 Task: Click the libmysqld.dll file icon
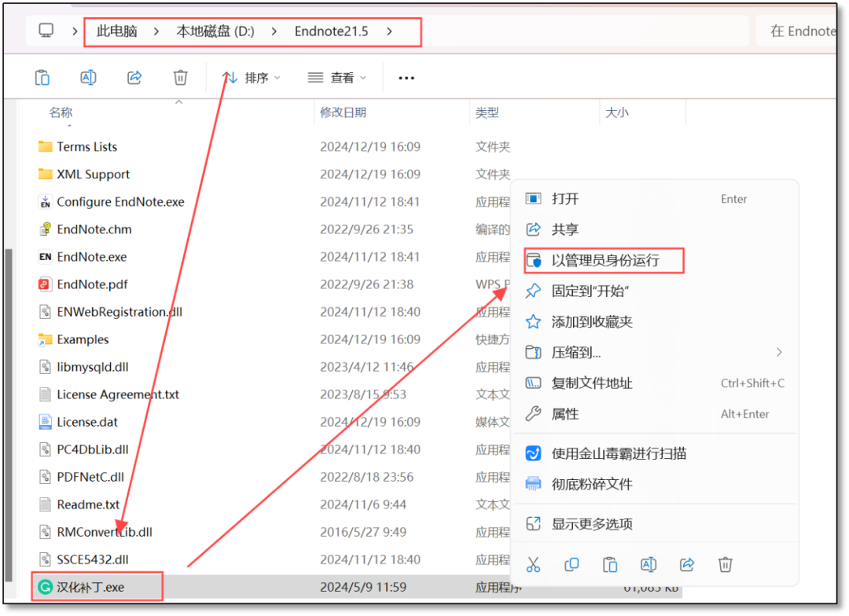coord(46,367)
